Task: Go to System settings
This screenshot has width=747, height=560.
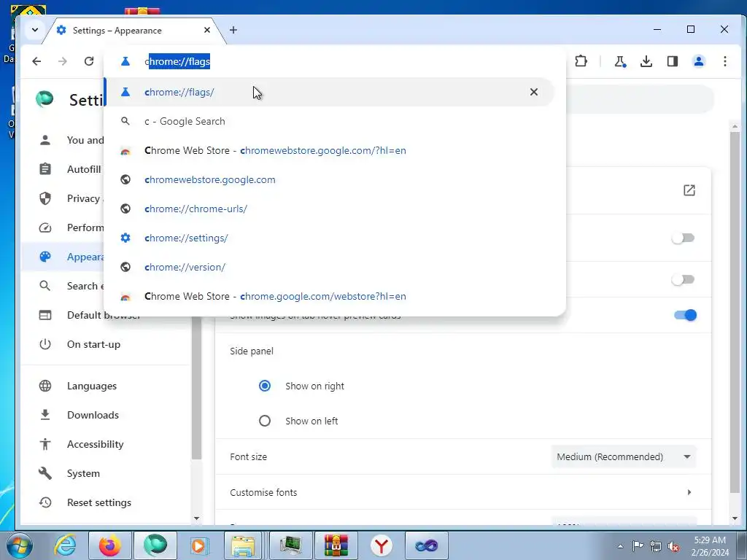Action: (83, 473)
